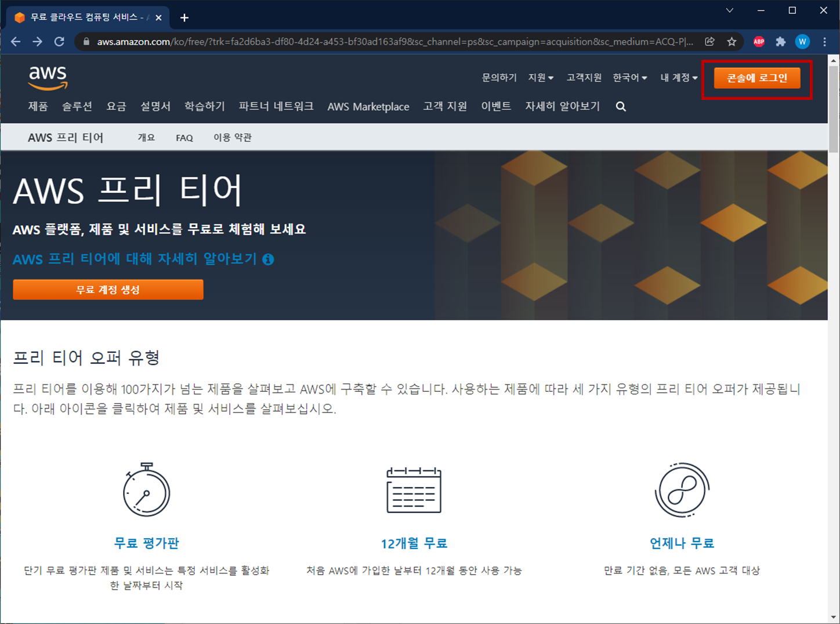The height and width of the screenshot is (624, 840).
Task: Click AWS 프리 티어 subnav title
Action: coord(66,138)
